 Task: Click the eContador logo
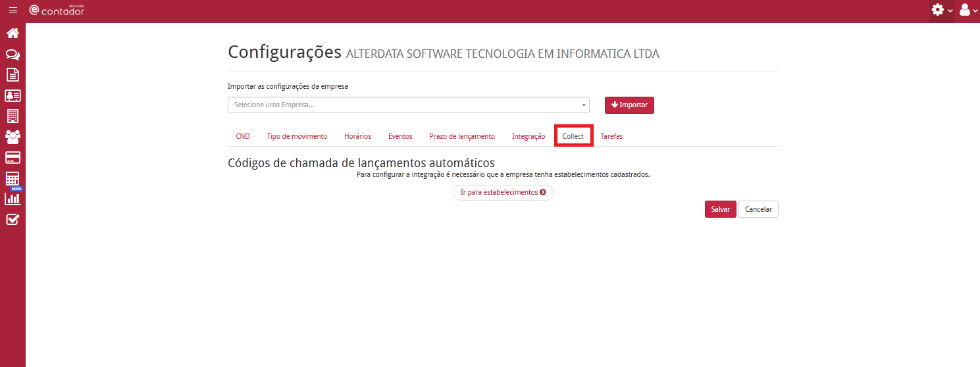click(x=57, y=10)
